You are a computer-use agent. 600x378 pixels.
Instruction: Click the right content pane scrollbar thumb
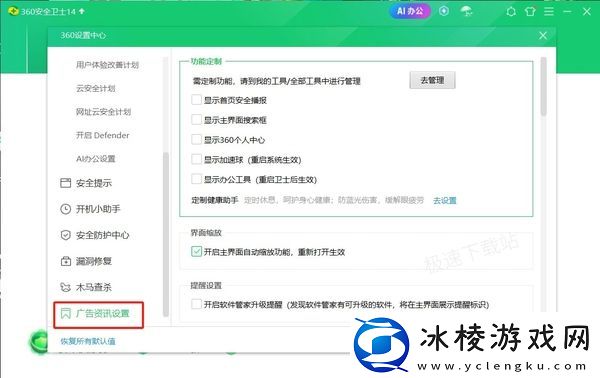pyautogui.click(x=543, y=86)
